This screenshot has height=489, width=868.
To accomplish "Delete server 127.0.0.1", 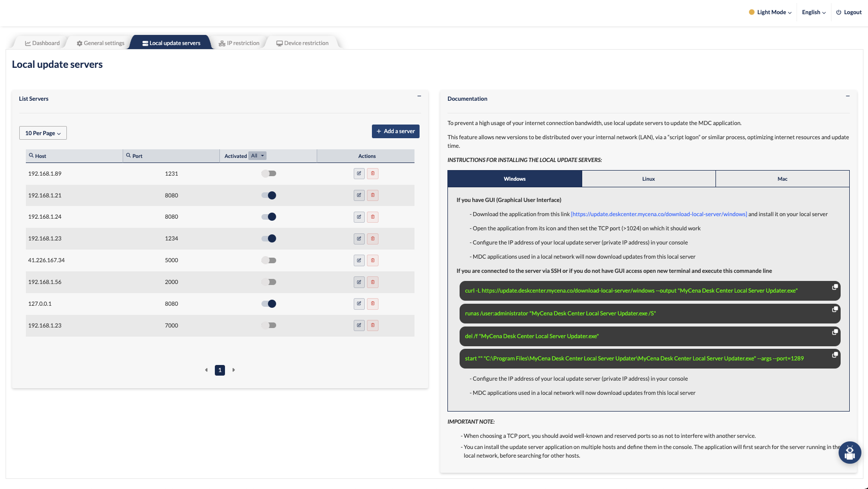I will 373,304.
